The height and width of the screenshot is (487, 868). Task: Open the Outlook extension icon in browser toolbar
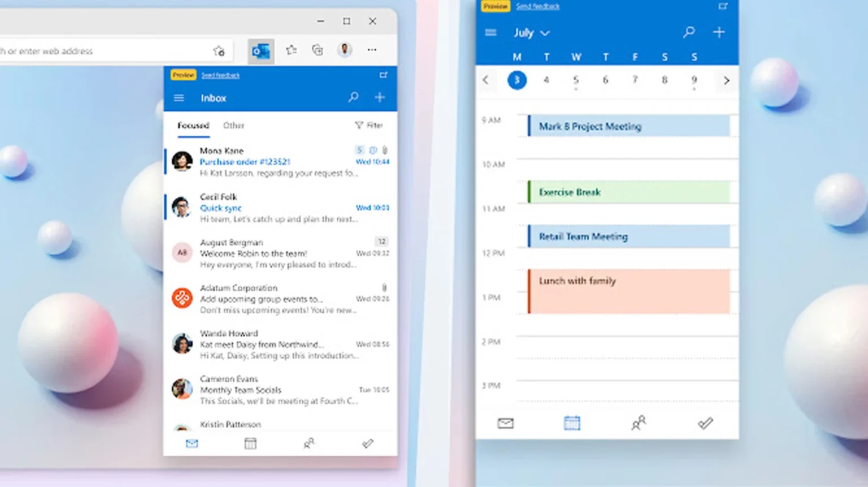pyautogui.click(x=261, y=50)
